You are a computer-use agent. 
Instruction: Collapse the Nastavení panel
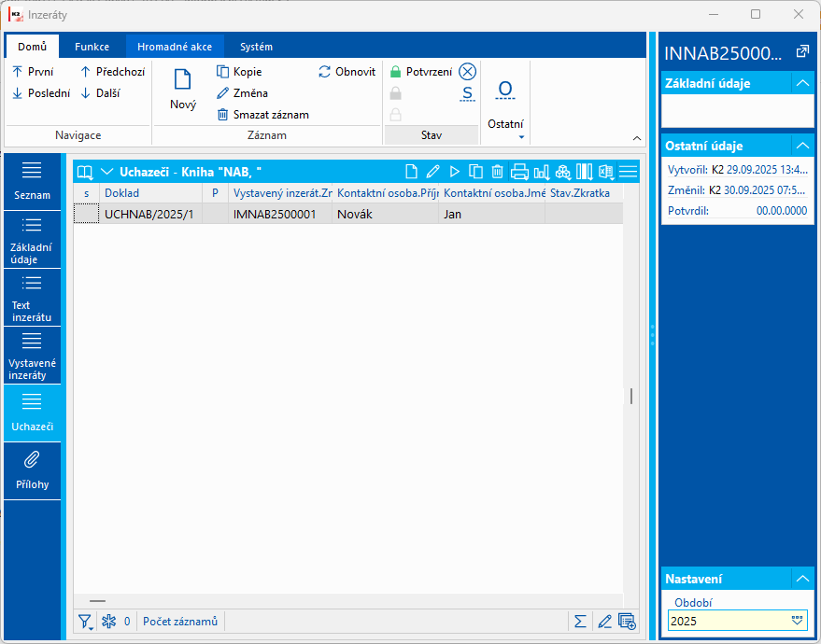click(x=802, y=579)
